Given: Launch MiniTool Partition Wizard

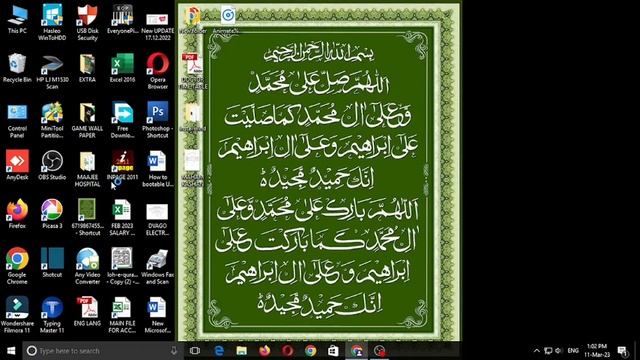Looking at the screenshot, I should (52, 120).
